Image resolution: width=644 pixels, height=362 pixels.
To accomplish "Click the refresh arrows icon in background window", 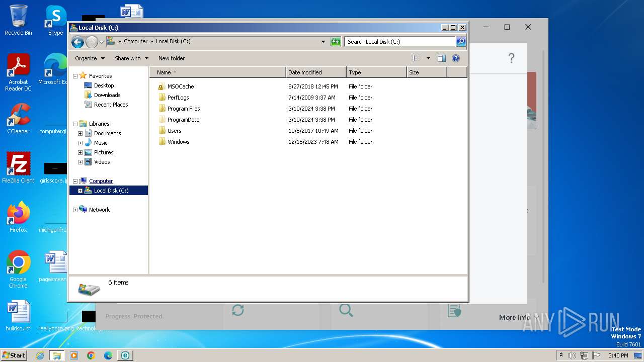I will (x=238, y=310).
